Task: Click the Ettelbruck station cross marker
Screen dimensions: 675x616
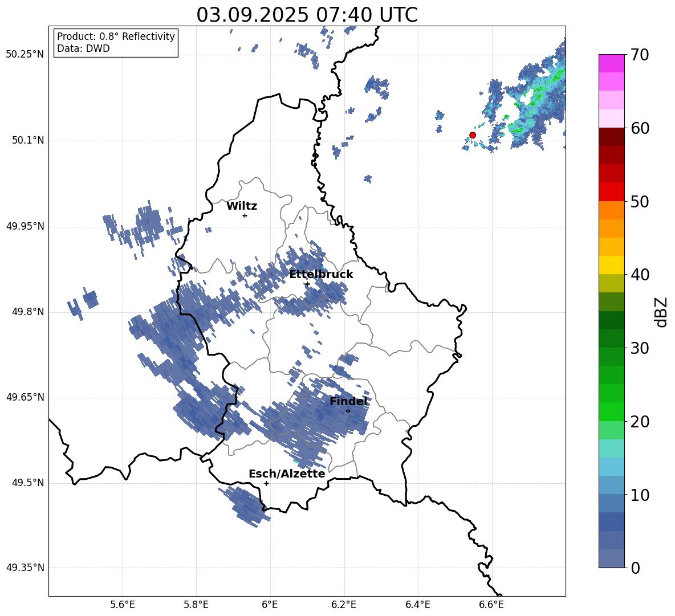Action: tap(307, 284)
